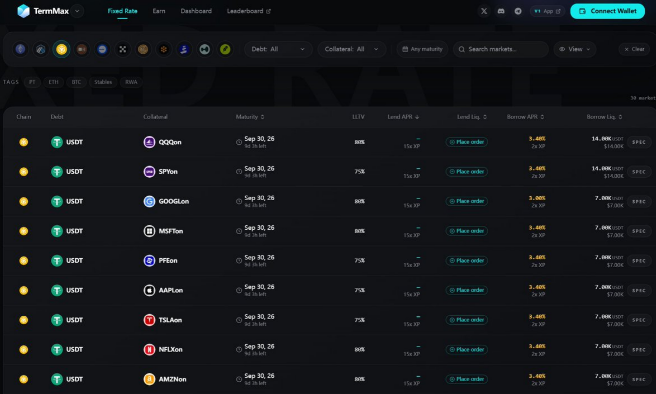Select the dark brown chain filter icon
This screenshot has width=656, height=394.
tap(82, 49)
